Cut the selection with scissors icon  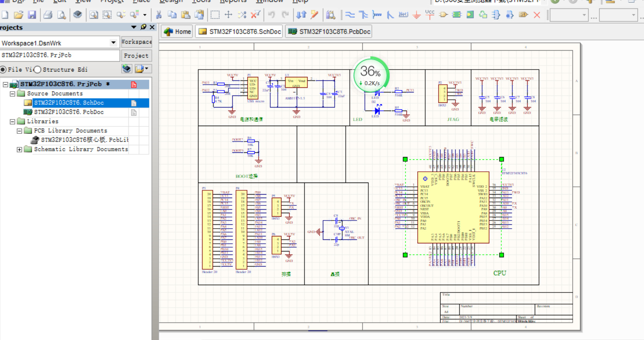click(159, 15)
